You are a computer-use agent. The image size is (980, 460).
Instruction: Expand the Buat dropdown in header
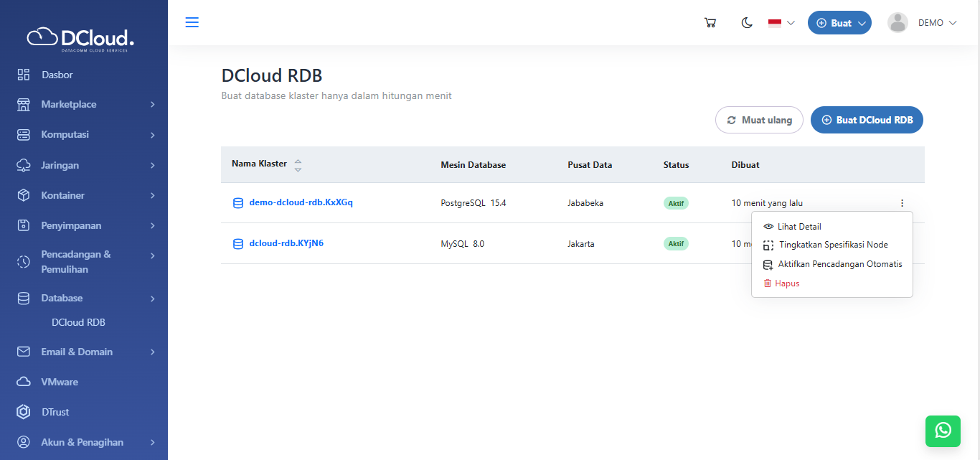click(839, 23)
